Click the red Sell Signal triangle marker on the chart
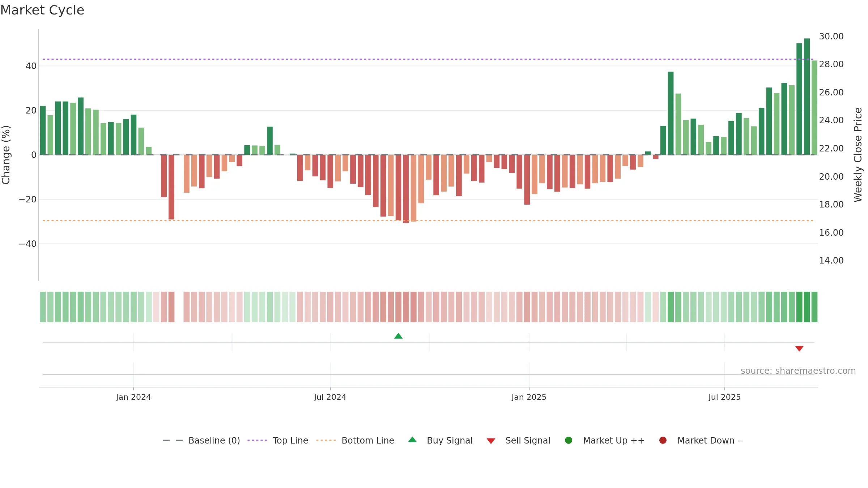This screenshot has width=868, height=488. (x=799, y=348)
